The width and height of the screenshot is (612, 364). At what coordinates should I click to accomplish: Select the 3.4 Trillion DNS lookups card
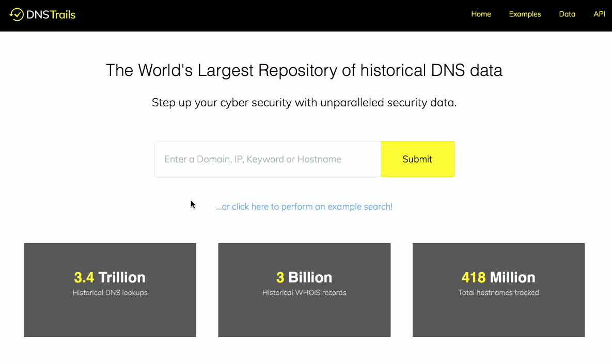[x=110, y=290]
